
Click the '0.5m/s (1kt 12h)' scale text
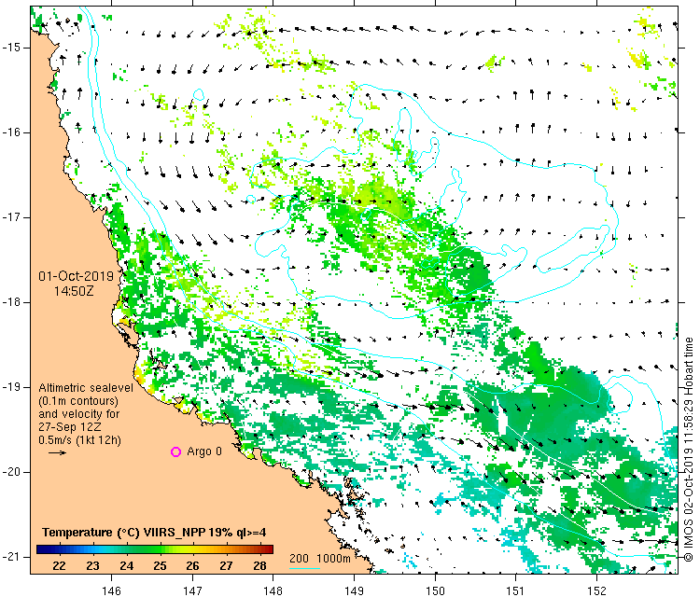pos(79,440)
